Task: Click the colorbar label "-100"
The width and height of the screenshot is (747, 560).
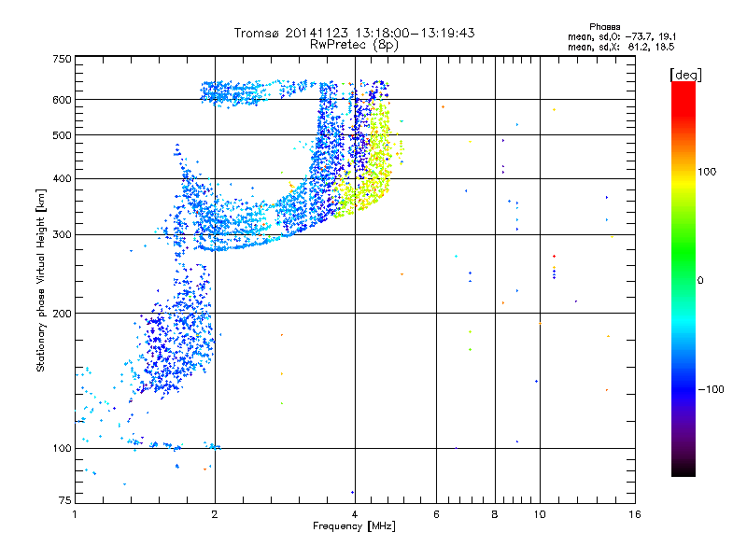Action: pyautogui.click(x=712, y=389)
